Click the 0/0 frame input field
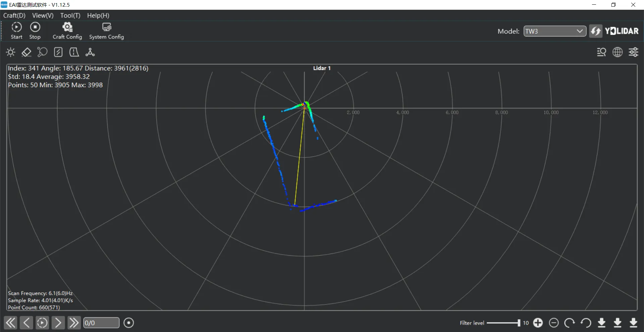Viewport: 644px width, 332px height. click(101, 323)
